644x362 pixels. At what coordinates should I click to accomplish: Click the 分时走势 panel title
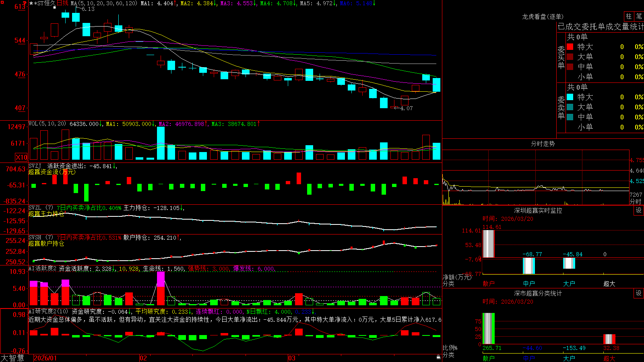[x=543, y=144]
